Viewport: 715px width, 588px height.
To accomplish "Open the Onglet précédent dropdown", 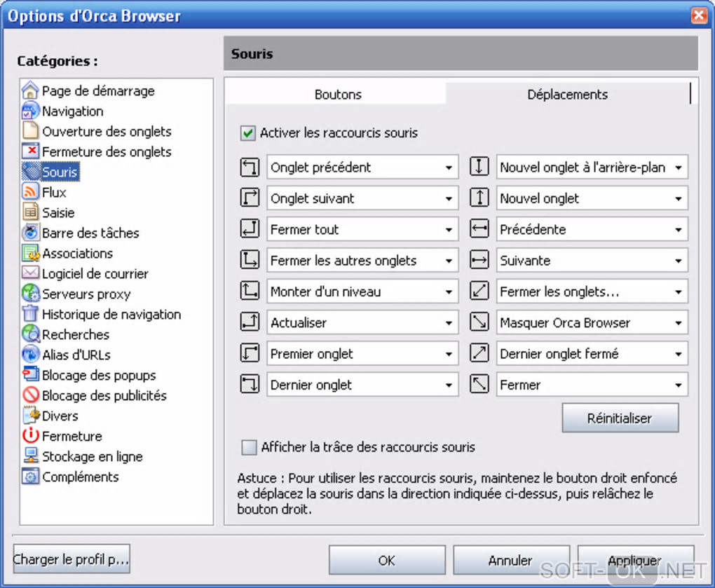I will pos(362,167).
